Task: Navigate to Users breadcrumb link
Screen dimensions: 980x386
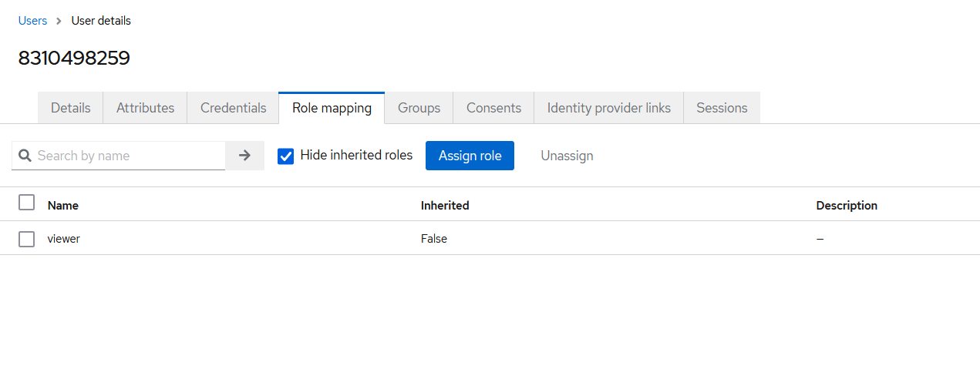Action: tap(32, 21)
